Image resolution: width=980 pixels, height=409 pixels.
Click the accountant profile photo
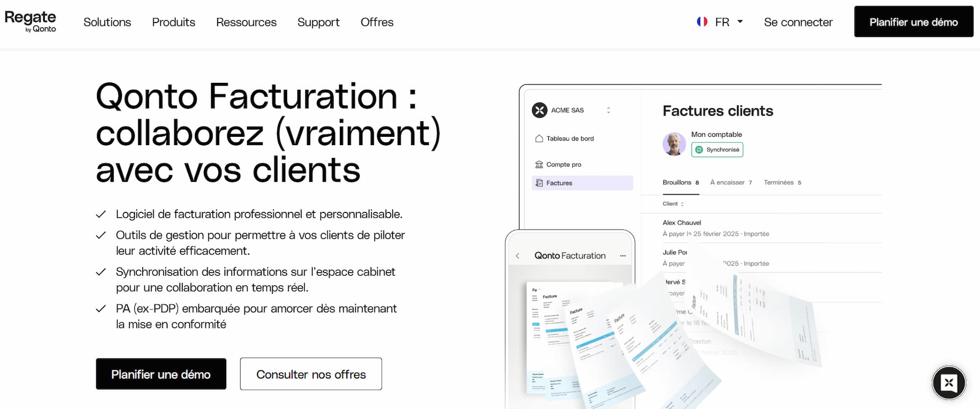pyautogui.click(x=674, y=144)
